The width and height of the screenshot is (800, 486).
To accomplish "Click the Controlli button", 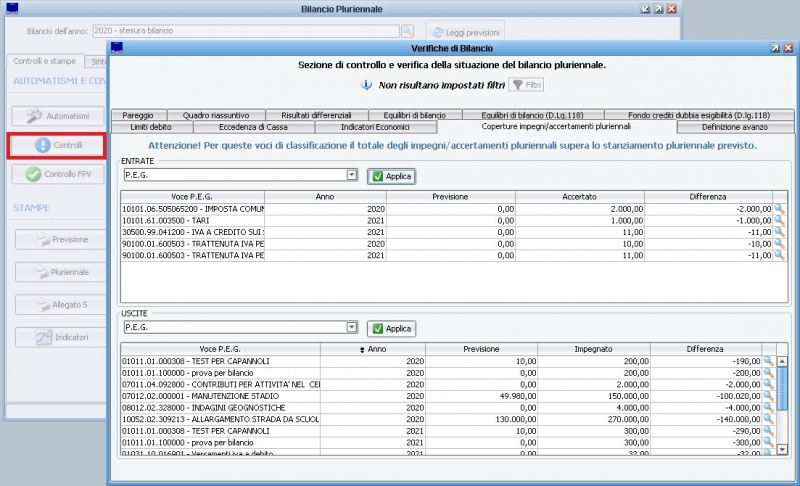I will pyautogui.click(x=59, y=145).
